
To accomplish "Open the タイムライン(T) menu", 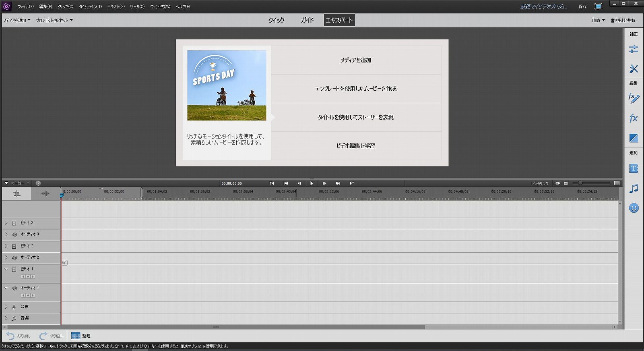I will coord(90,7).
